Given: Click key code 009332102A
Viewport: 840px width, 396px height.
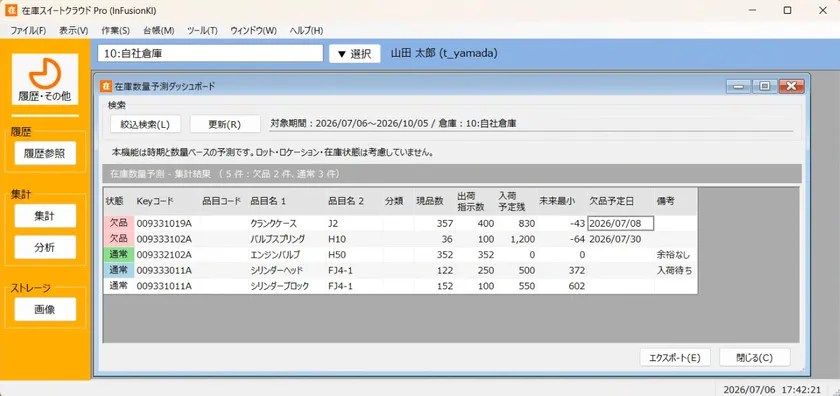Looking at the screenshot, I should tap(164, 255).
